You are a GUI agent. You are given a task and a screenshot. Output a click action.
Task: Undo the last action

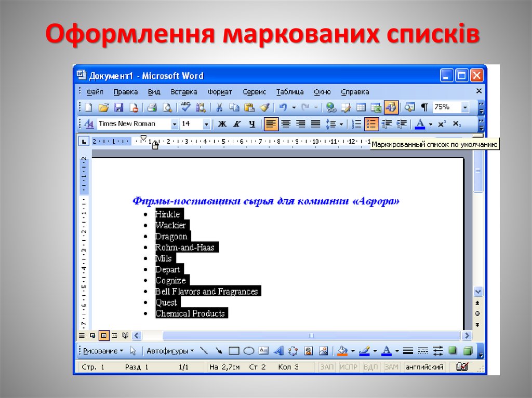[283, 107]
